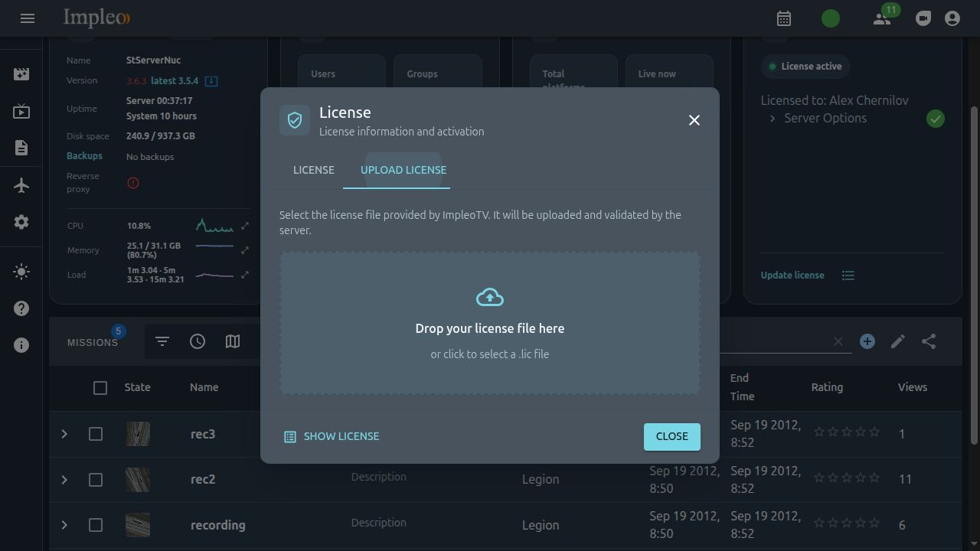This screenshot has width=980, height=551.
Task: Click the reverse proxy warning icon
Action: (133, 183)
